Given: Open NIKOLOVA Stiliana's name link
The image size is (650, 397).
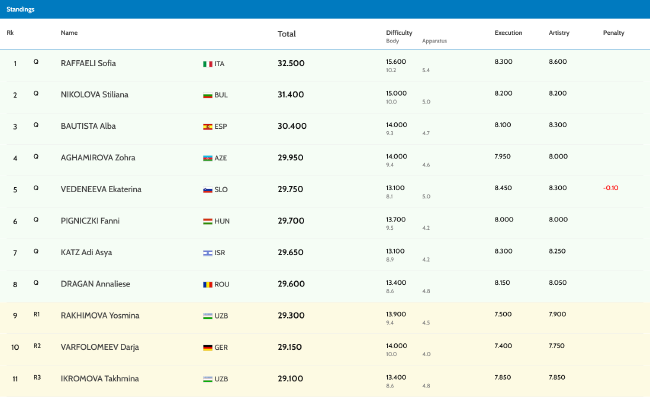Looking at the screenshot, I should click(95, 95).
